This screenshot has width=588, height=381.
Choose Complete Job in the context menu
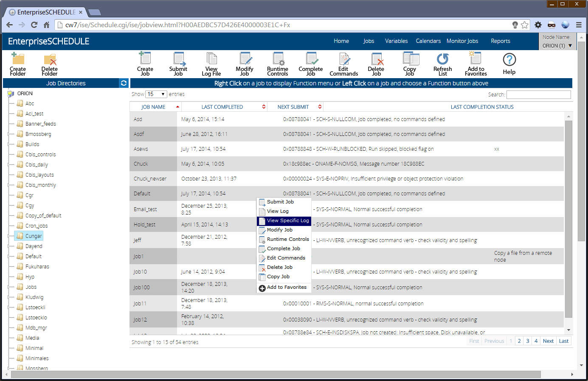[x=284, y=248]
